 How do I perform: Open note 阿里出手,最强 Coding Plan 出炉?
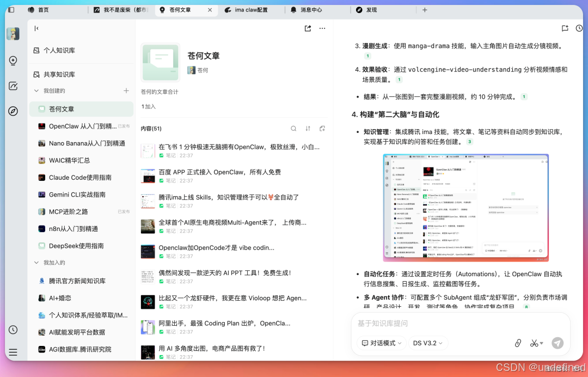point(234,327)
